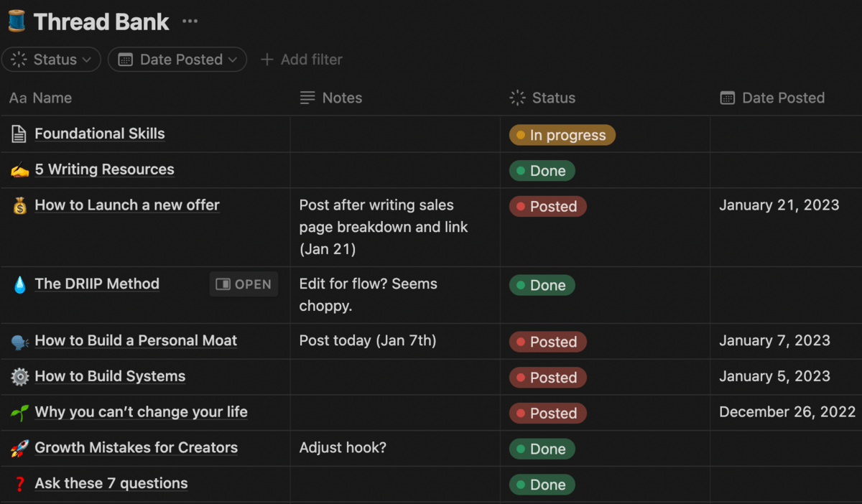
Task: Click the thread spool page icon
Action: 16,22
